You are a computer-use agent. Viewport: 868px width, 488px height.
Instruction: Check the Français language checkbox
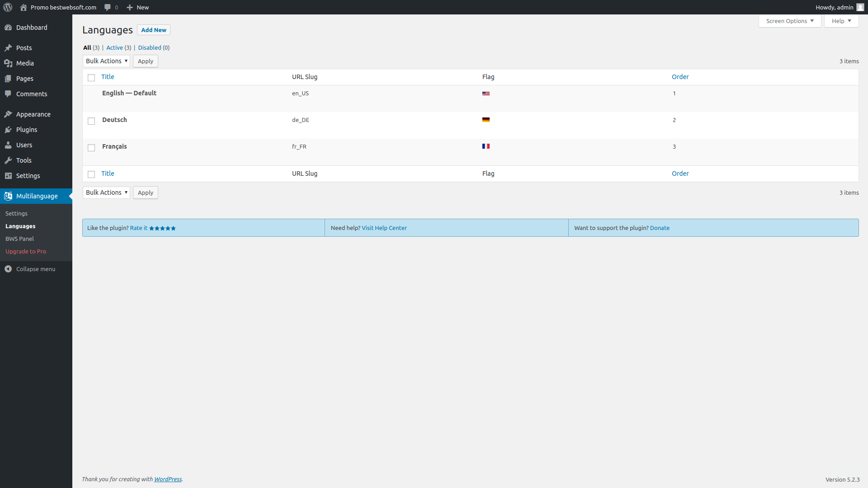tap(91, 148)
